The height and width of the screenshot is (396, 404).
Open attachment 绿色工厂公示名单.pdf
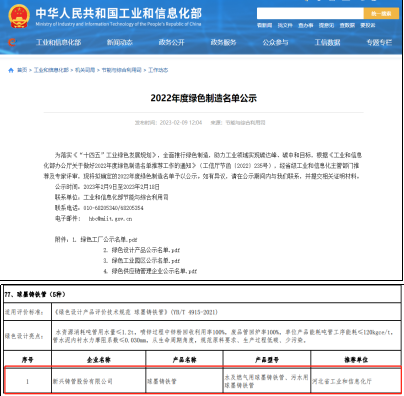(x=109, y=239)
